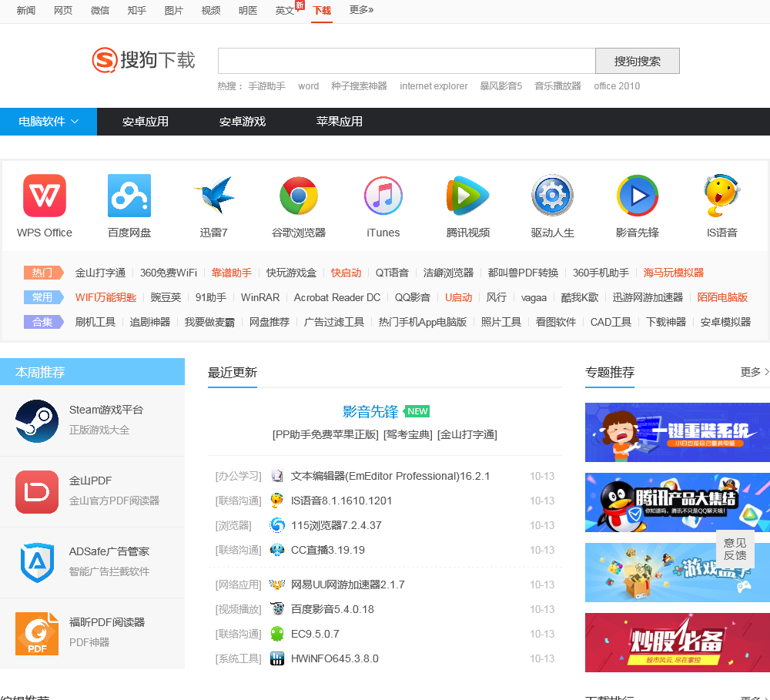The image size is (770, 700).
Task: Open the 影音先锋 NEW headline link
Action: pos(370,411)
